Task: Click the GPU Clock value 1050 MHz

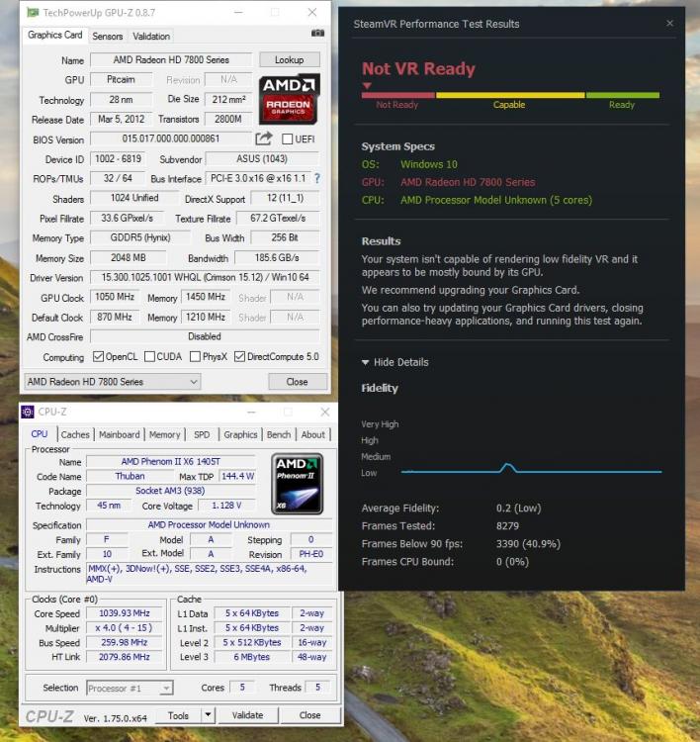Action: pos(115,297)
